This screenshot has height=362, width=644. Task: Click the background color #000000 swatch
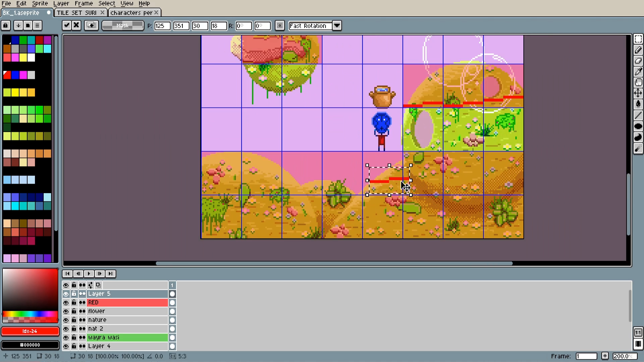30,345
